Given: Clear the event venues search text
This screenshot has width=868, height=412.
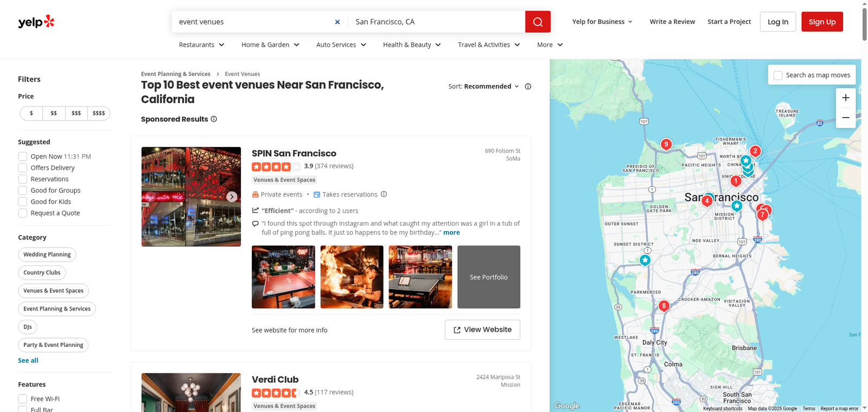Looking at the screenshot, I should click(337, 22).
